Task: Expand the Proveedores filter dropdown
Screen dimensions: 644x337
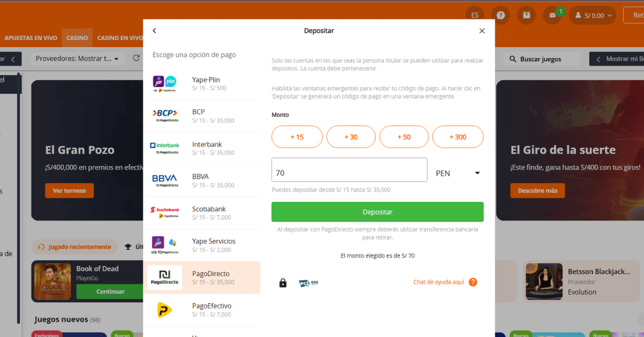Action: coord(77,58)
